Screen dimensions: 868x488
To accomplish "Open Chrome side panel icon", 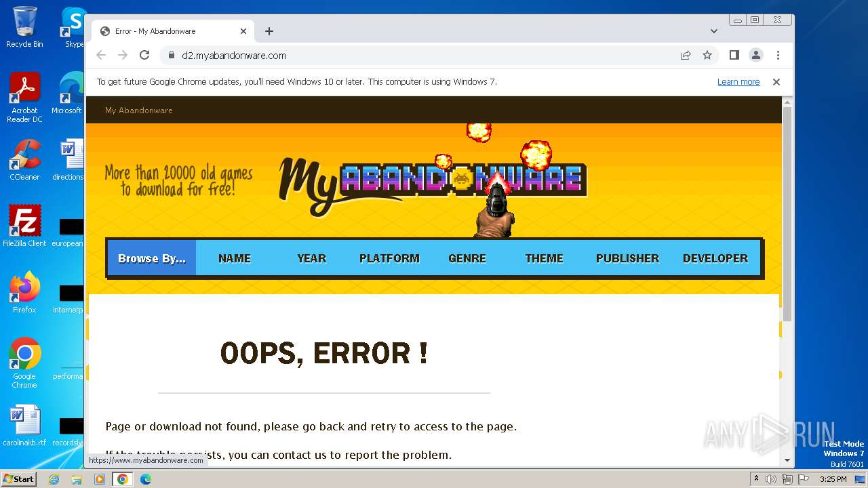I will point(734,55).
